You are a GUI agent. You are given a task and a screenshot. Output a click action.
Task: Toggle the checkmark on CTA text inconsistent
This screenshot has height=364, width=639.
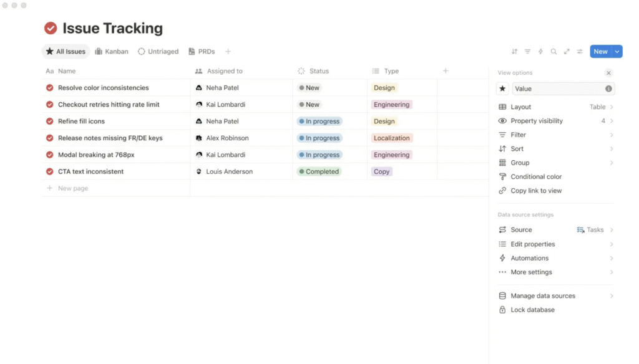(x=50, y=171)
